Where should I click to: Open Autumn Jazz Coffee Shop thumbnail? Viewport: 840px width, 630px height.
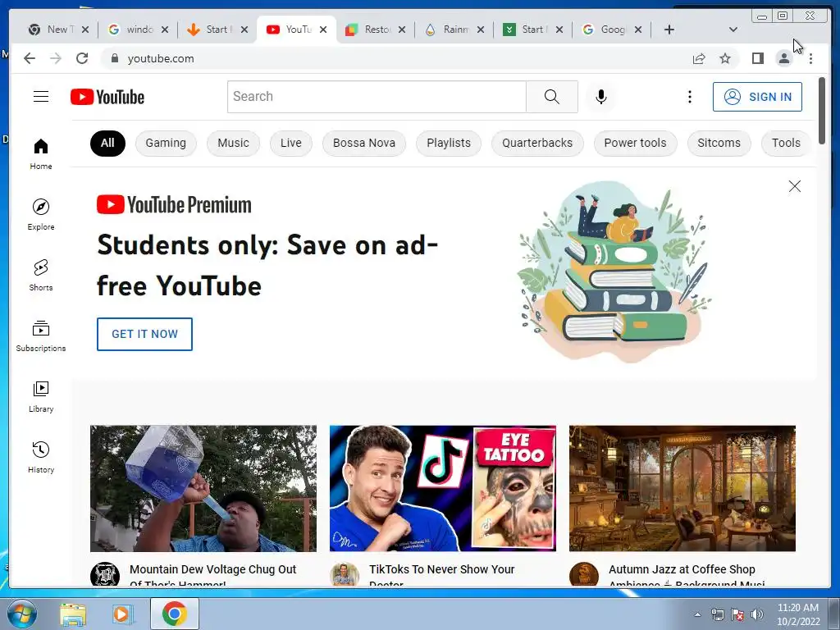click(x=682, y=489)
